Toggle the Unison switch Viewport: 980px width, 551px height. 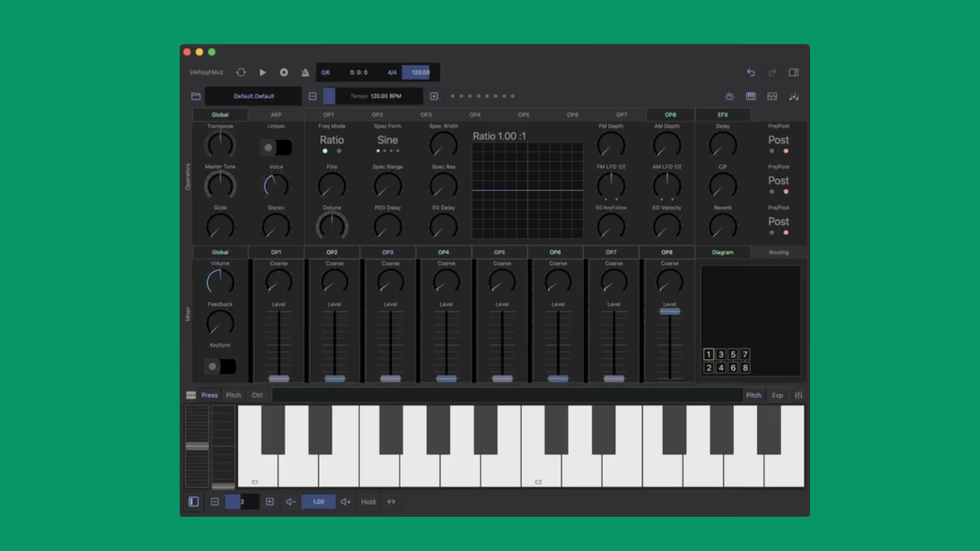(x=276, y=147)
